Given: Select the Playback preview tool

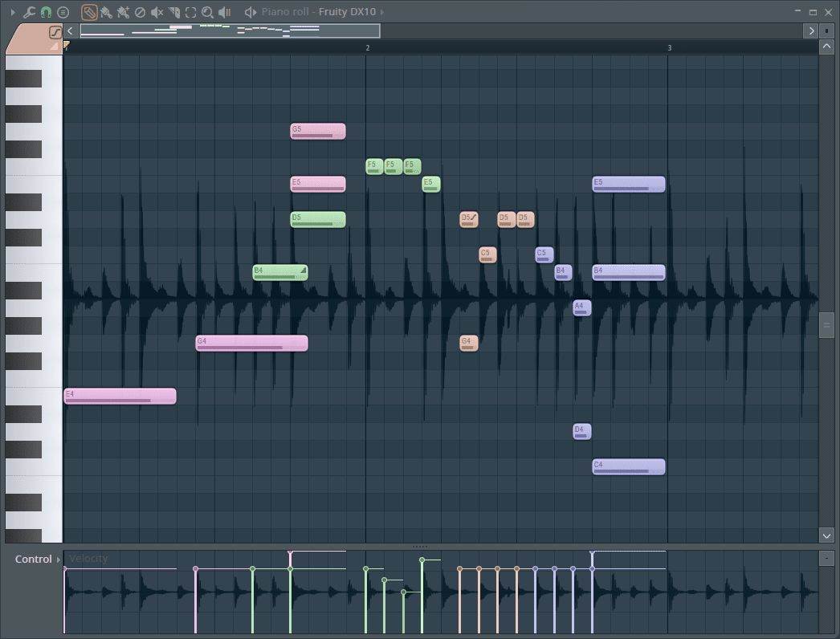Looking at the screenshot, I should pos(223,11).
